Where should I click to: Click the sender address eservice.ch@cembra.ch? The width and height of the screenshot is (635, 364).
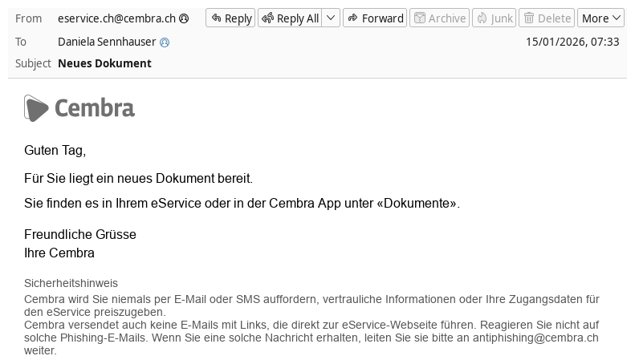(x=117, y=18)
